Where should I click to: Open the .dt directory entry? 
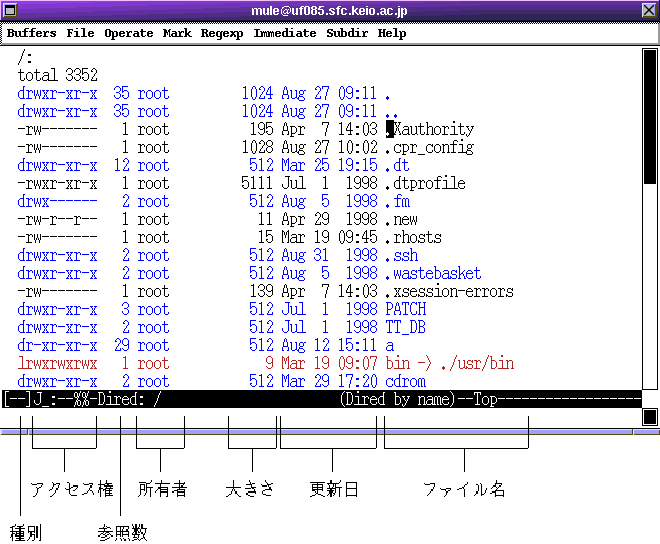click(398, 165)
